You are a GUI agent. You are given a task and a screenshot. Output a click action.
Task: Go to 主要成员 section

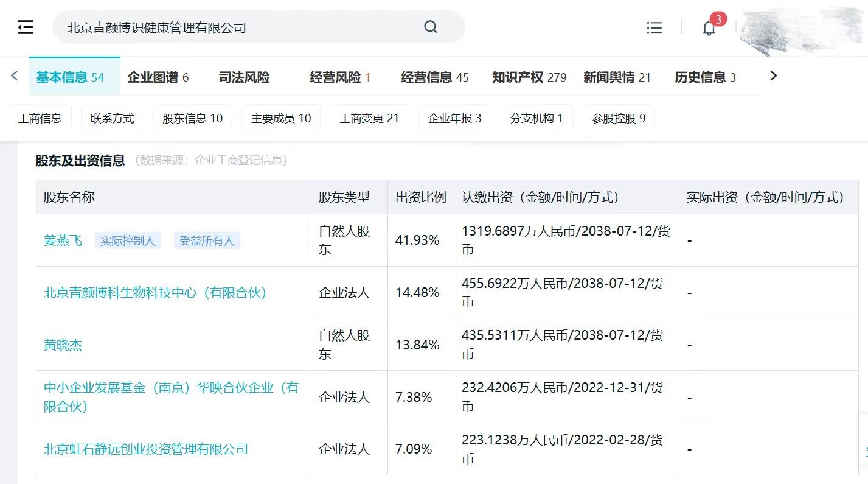(x=281, y=118)
